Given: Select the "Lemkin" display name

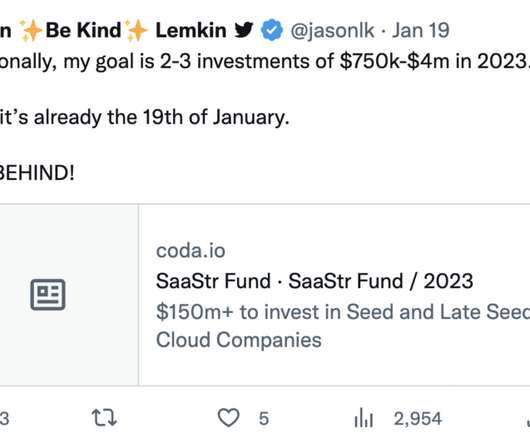Looking at the screenshot, I should coord(191,30).
